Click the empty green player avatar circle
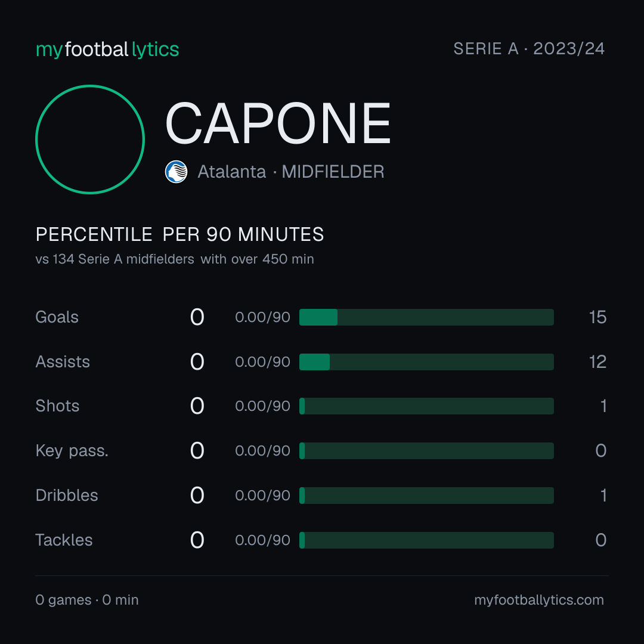Viewport: 644px width, 644px height. coord(90,139)
